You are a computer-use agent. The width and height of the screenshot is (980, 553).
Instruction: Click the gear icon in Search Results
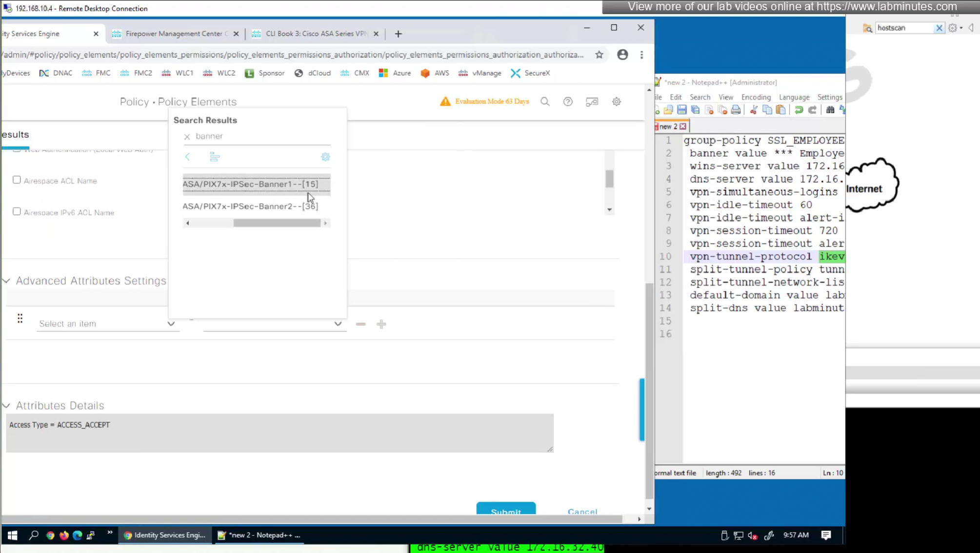325,157
